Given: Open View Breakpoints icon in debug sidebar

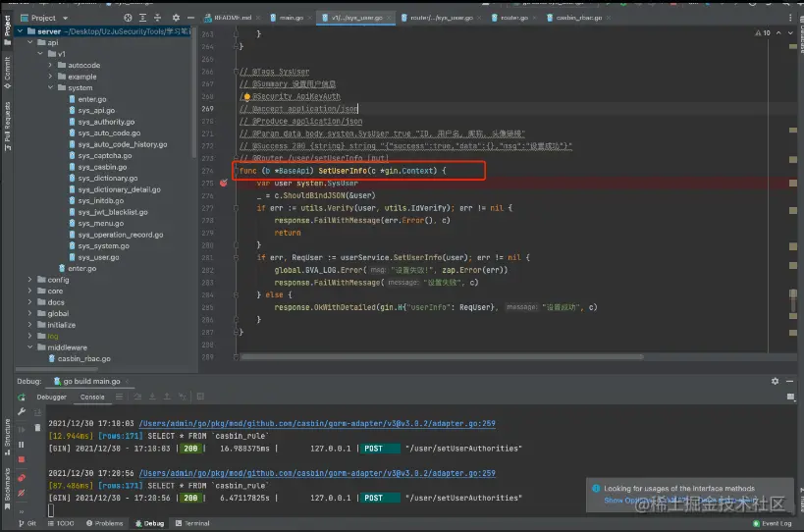Looking at the screenshot, I should 21,478.
